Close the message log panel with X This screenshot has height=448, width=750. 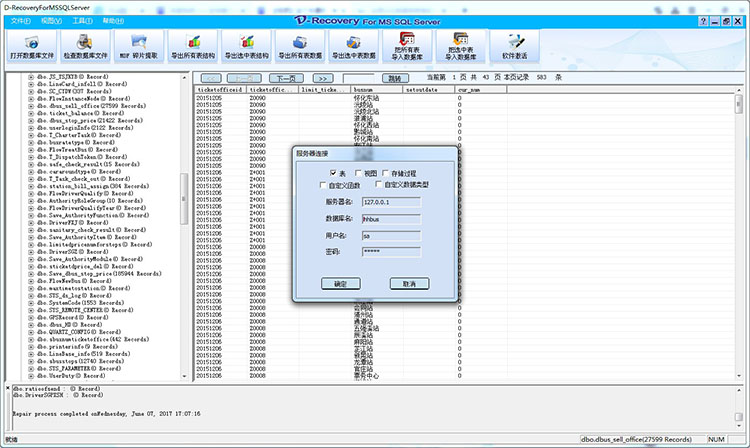point(8,388)
